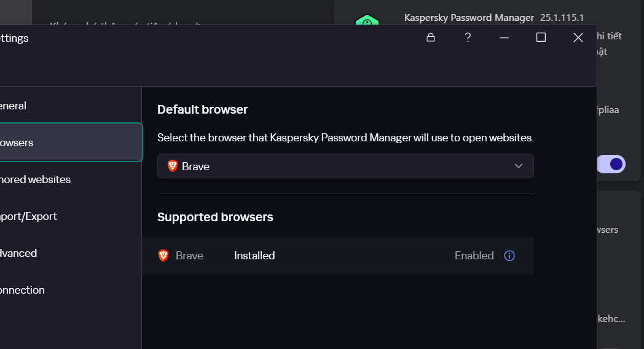Click the Installed status label
Viewport: 644px width, 349px height.
[254, 256]
